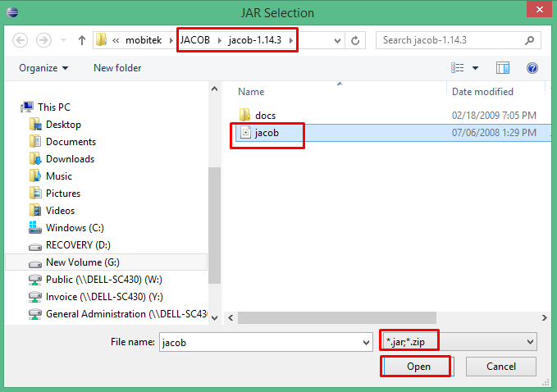The image size is (557, 392).
Task: Sort by the Date modified column header
Action: [482, 92]
